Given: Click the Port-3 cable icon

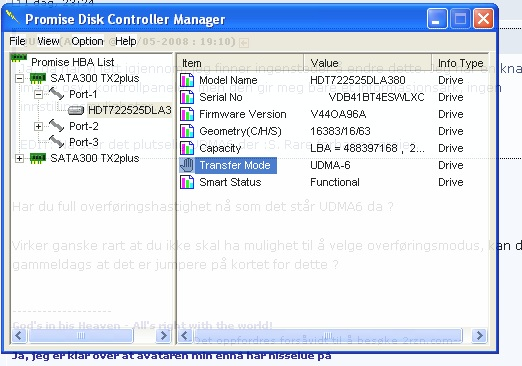Looking at the screenshot, I should tap(56, 142).
